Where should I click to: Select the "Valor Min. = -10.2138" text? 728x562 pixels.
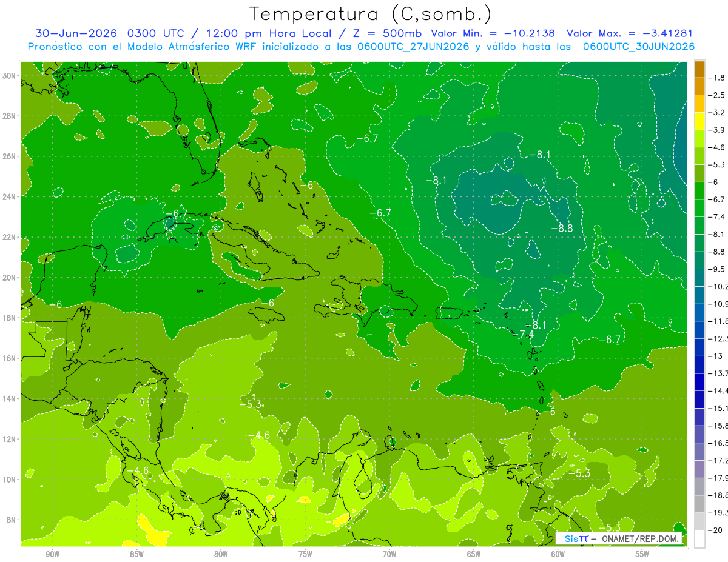[x=494, y=33]
